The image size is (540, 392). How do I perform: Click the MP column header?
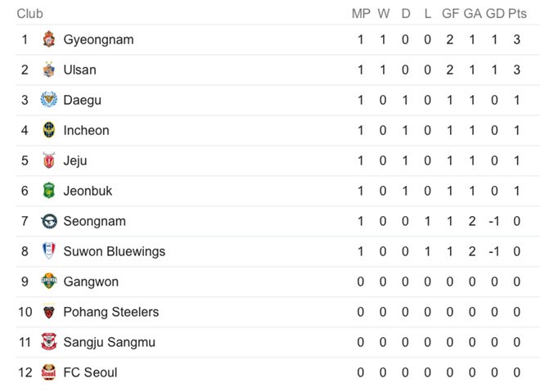(361, 13)
